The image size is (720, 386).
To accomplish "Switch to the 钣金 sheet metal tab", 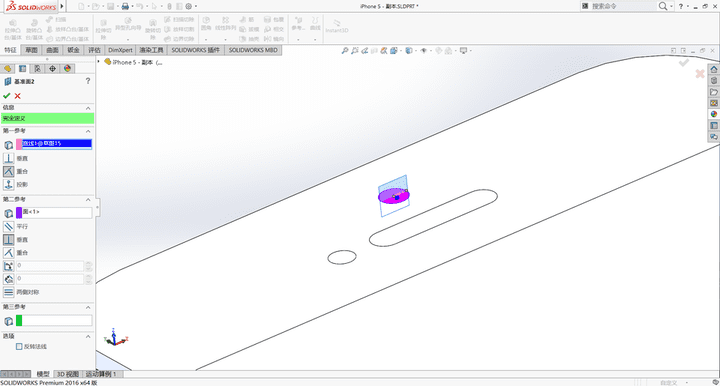I will [73, 50].
